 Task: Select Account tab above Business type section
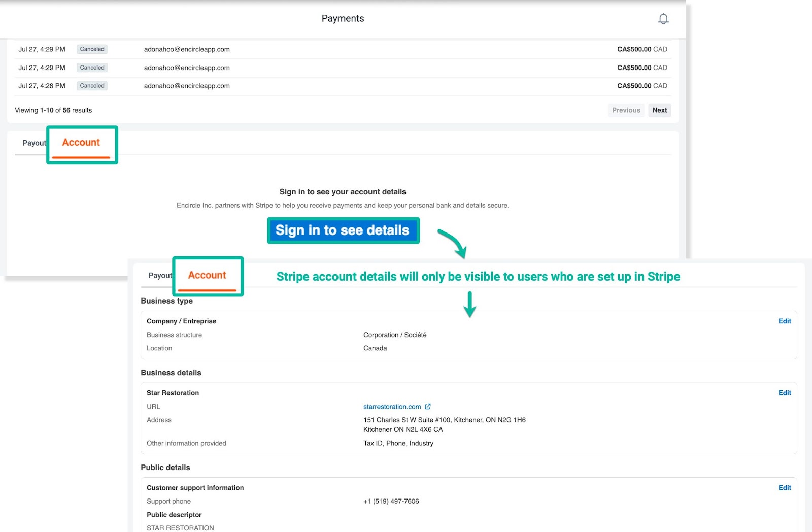(207, 275)
